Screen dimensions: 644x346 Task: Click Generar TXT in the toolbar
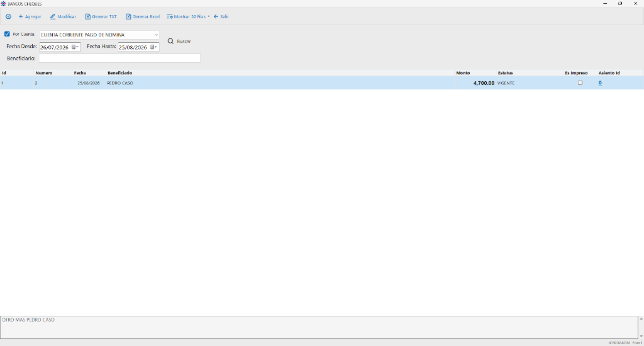(101, 17)
